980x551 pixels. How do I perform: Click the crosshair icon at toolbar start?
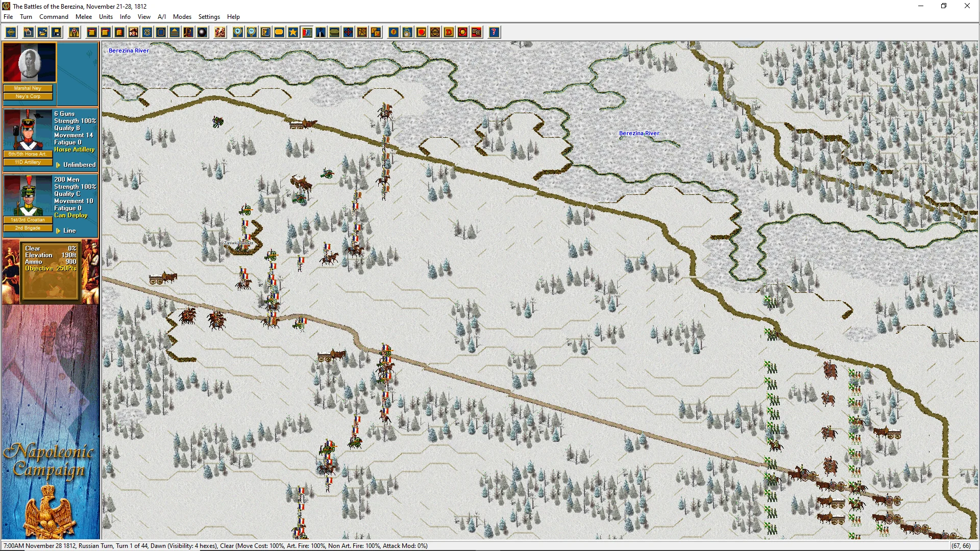[11, 33]
